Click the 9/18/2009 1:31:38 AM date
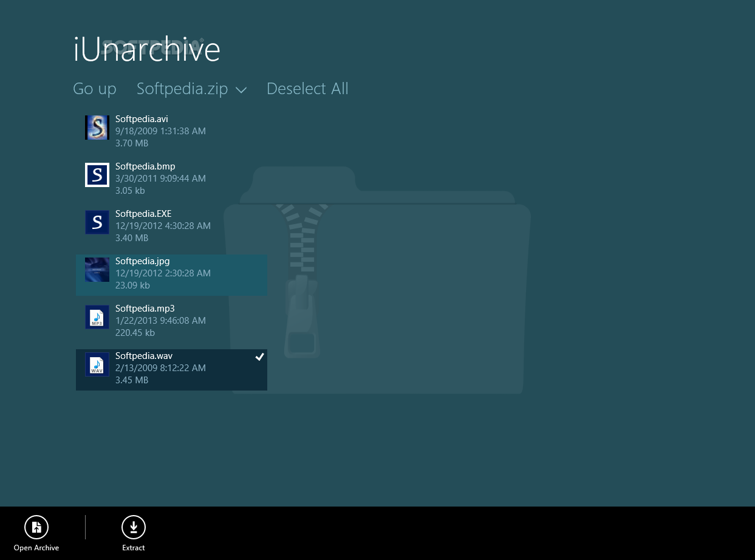The height and width of the screenshot is (560, 755). (160, 131)
